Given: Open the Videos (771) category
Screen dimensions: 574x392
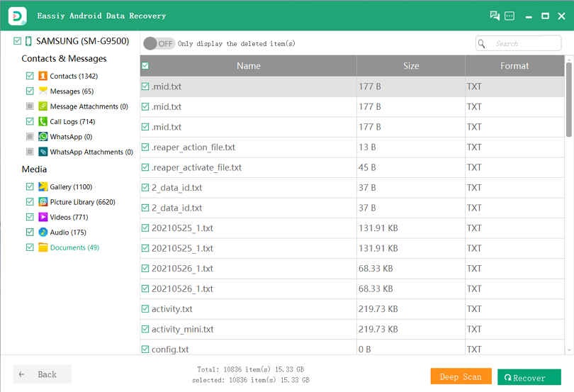Looking at the screenshot, I should click(x=69, y=217).
